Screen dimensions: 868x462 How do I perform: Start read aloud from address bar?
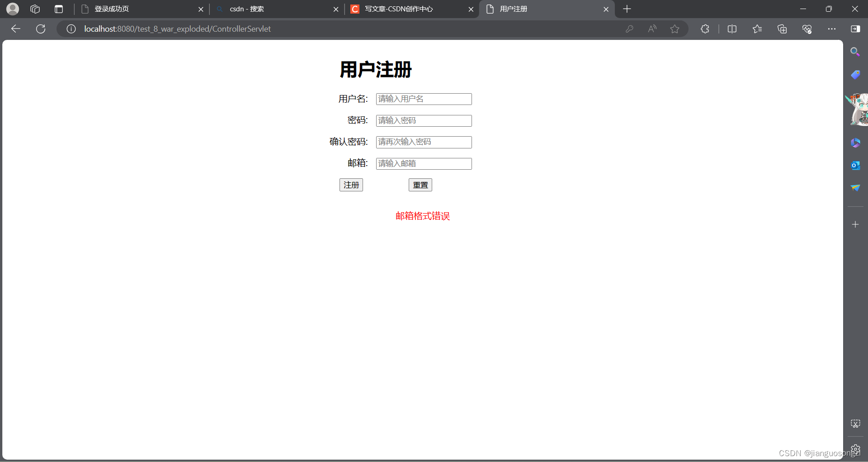tap(652, 29)
